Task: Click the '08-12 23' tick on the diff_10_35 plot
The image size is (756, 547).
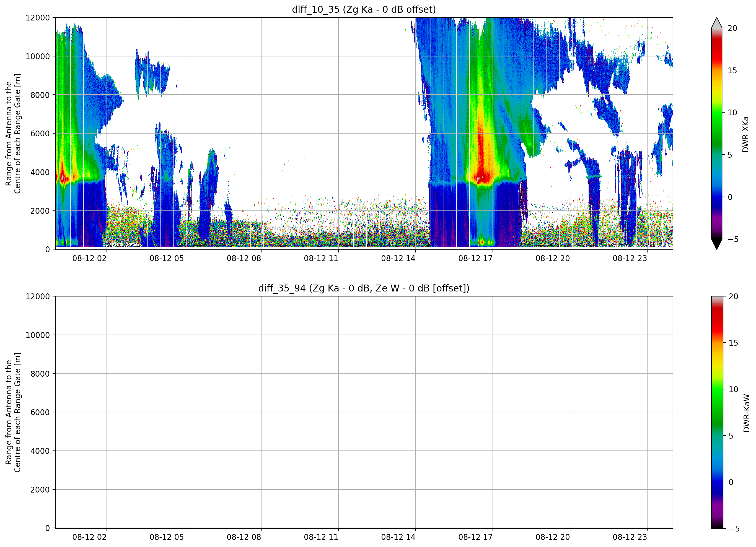Action: click(630, 259)
